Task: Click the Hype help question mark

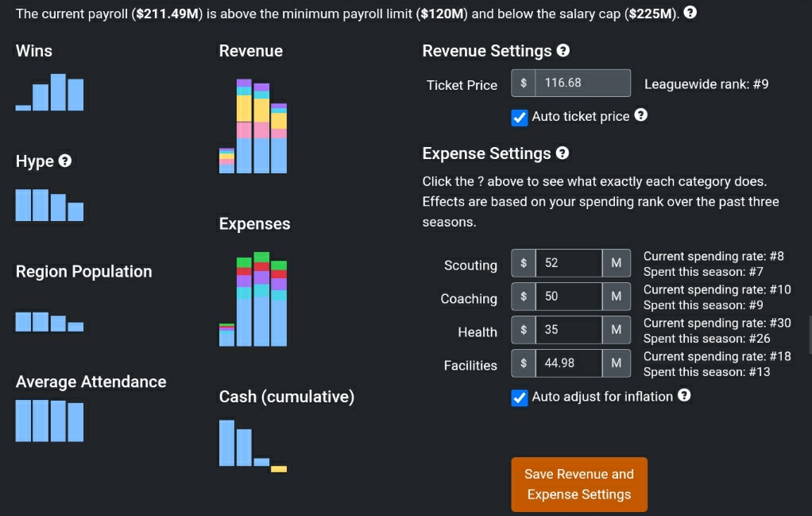Action: [x=66, y=161]
